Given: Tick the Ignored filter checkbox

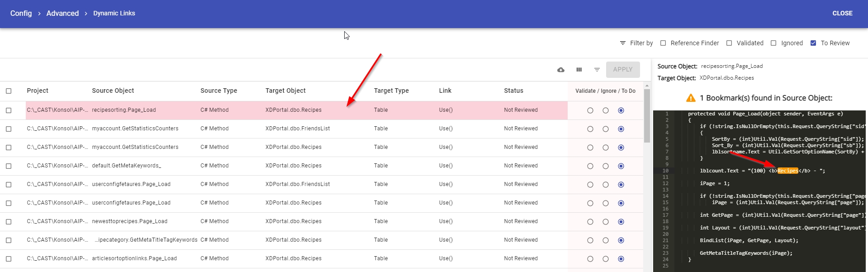Looking at the screenshot, I should pyautogui.click(x=773, y=43).
